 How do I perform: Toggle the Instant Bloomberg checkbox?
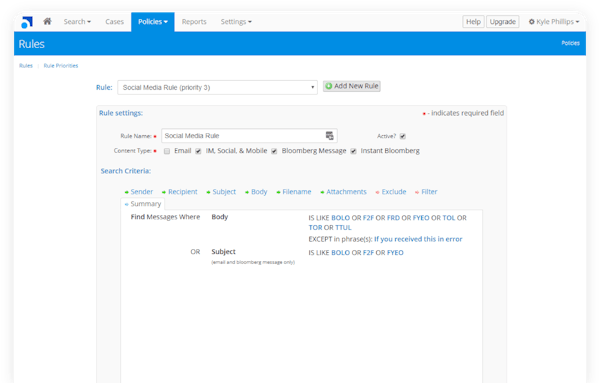354,151
